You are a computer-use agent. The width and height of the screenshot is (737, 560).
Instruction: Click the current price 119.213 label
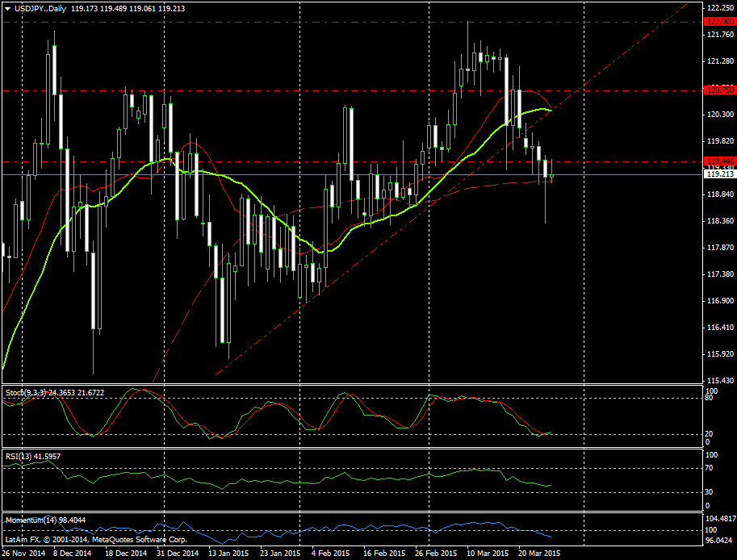pyautogui.click(x=718, y=173)
